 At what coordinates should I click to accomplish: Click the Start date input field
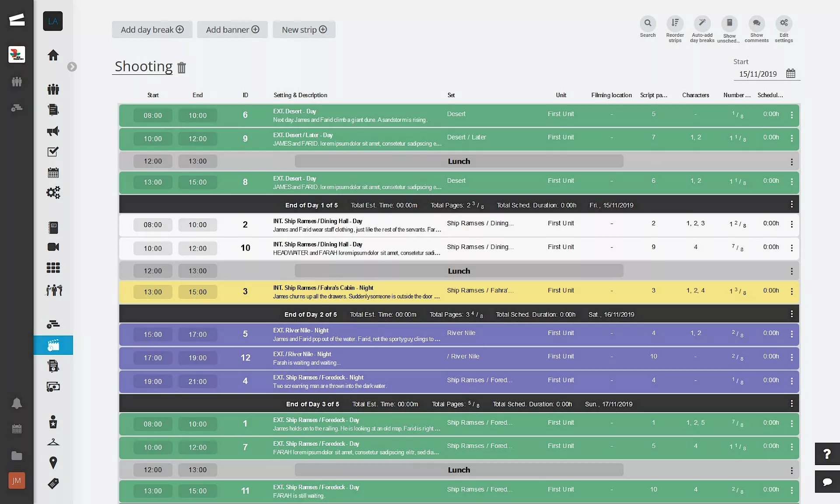click(758, 74)
